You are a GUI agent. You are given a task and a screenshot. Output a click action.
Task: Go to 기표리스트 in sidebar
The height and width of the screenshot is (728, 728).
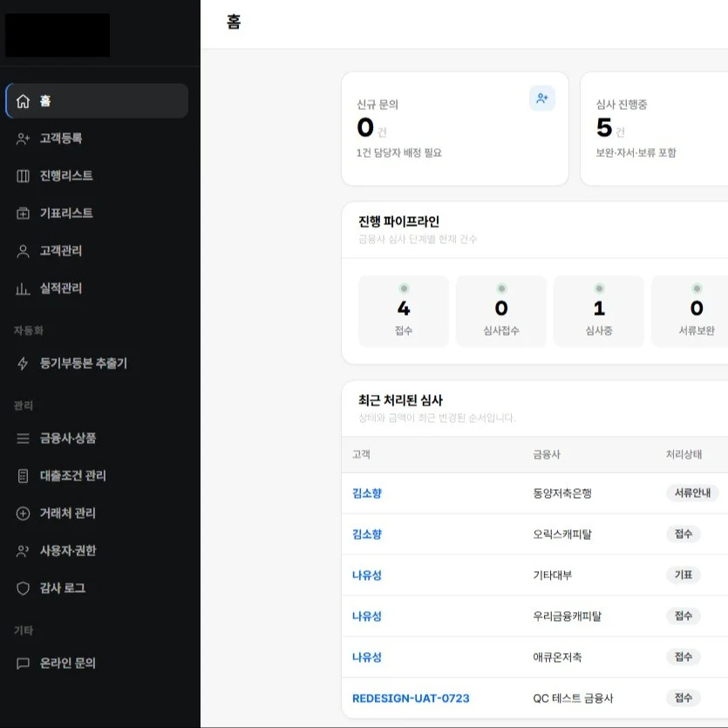[97, 213]
